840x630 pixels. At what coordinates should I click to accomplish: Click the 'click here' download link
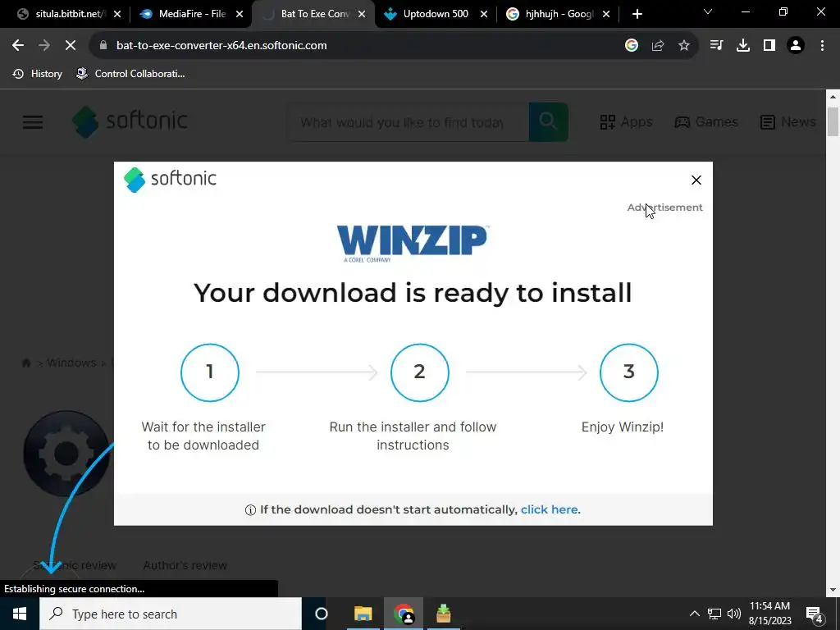coord(549,509)
